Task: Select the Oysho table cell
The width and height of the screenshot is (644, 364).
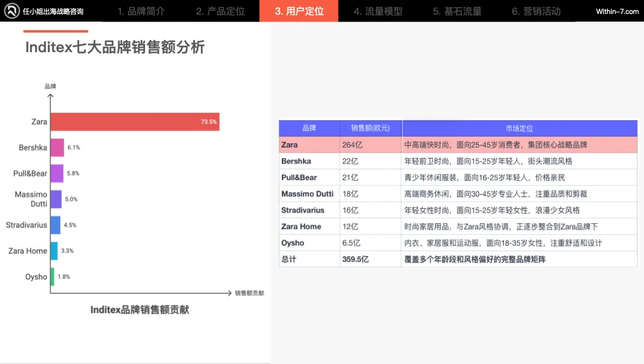Action: click(309, 243)
